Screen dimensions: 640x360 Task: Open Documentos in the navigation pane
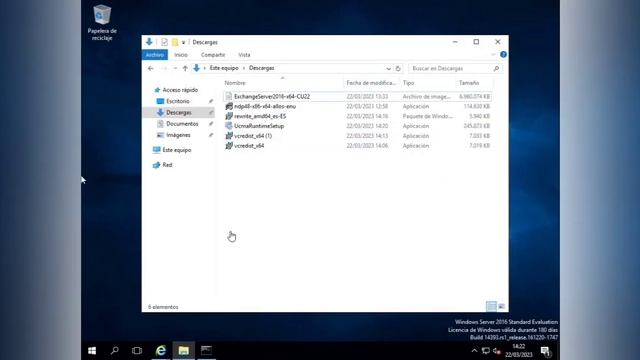[x=182, y=124]
